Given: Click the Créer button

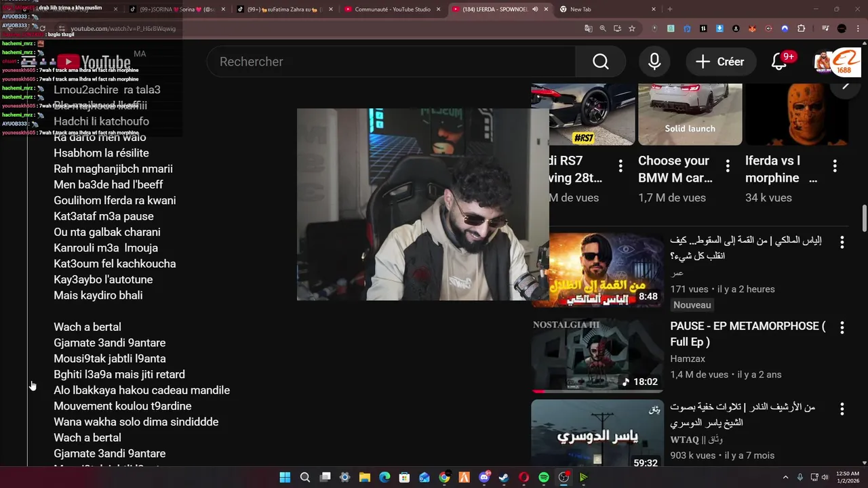Looking at the screenshot, I should pyautogui.click(x=720, y=62).
